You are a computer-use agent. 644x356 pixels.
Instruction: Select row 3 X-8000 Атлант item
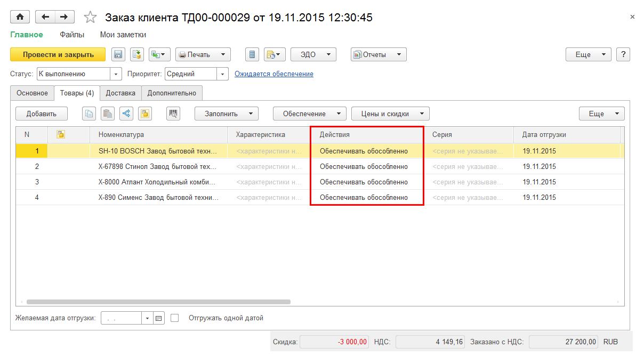[x=158, y=182]
